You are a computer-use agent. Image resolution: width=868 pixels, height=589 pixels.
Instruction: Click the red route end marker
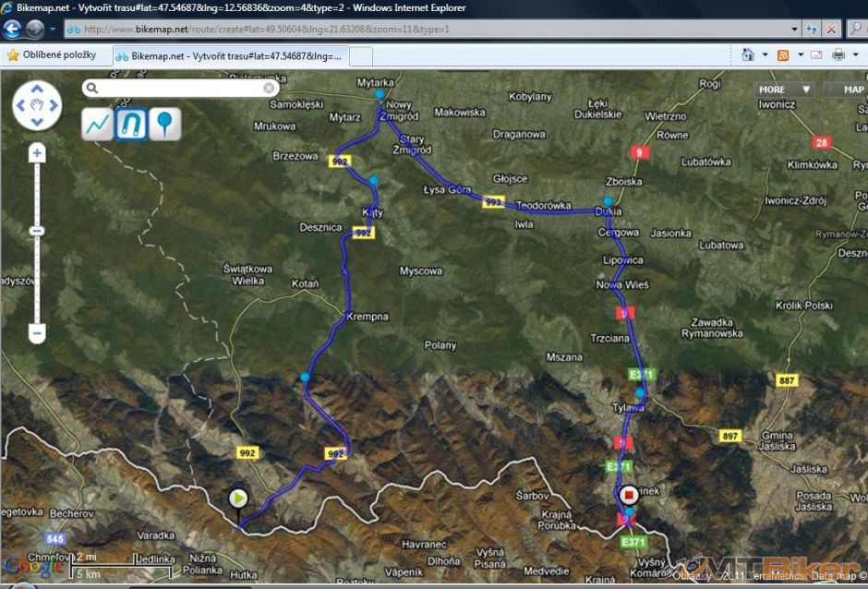[x=629, y=495]
